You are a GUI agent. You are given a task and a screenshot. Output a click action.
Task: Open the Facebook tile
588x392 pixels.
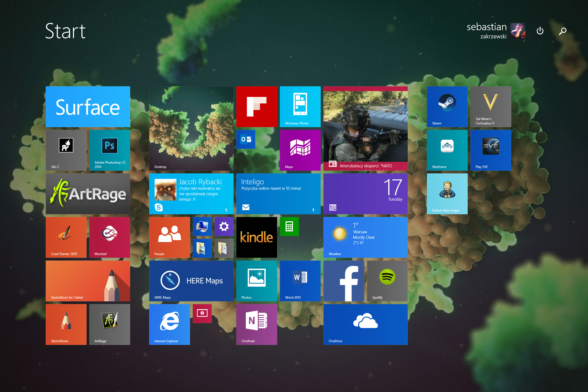(344, 281)
